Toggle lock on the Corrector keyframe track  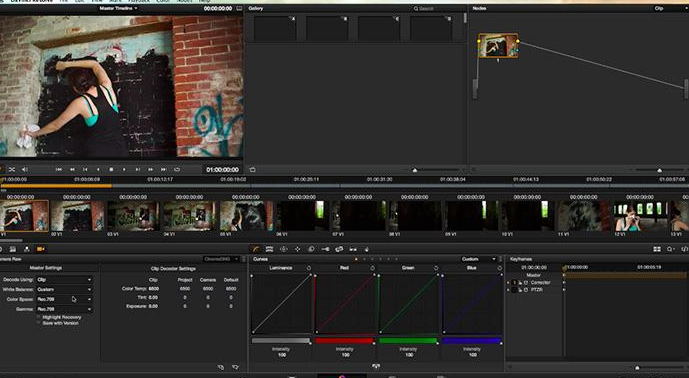tap(520, 283)
